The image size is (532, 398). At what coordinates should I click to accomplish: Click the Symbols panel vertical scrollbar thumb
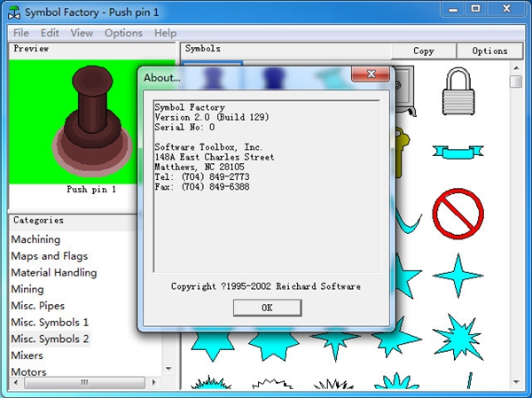[x=516, y=82]
